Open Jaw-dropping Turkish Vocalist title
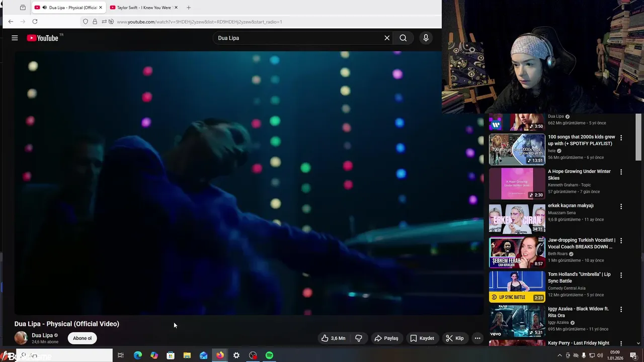This screenshot has width=644, height=362. click(x=581, y=243)
